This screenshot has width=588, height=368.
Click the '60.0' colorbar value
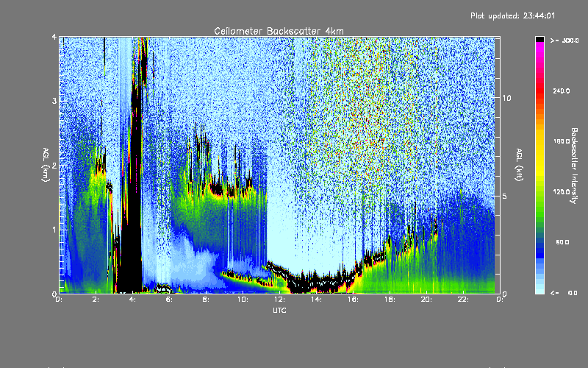(562, 242)
